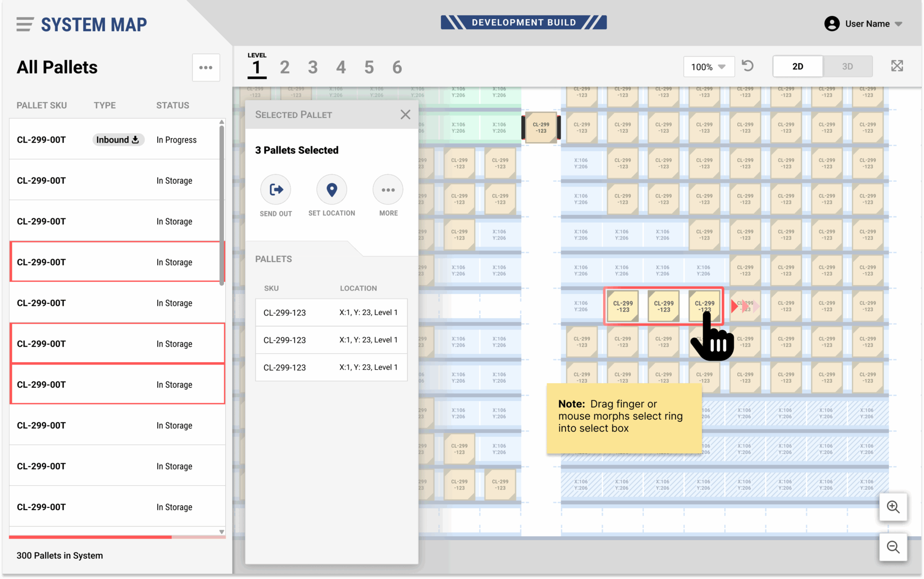Switch view to 3D mode
The width and height of the screenshot is (924, 579).
847,66
